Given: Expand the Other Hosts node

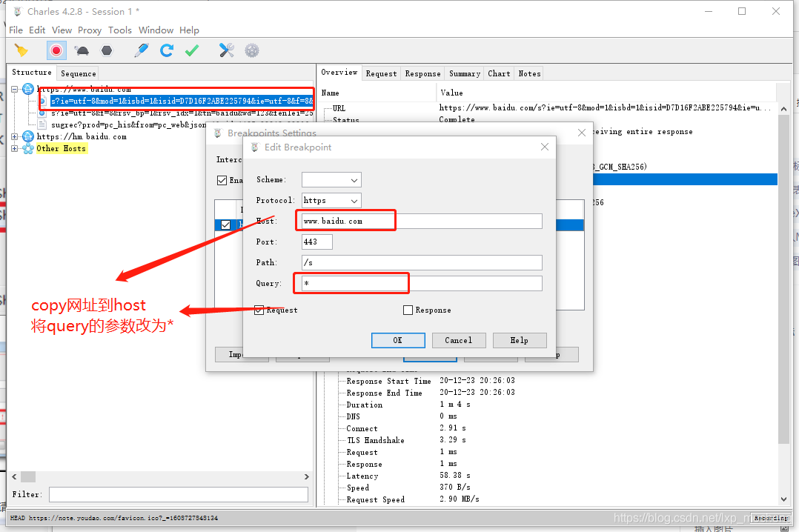Looking at the screenshot, I should pos(14,148).
